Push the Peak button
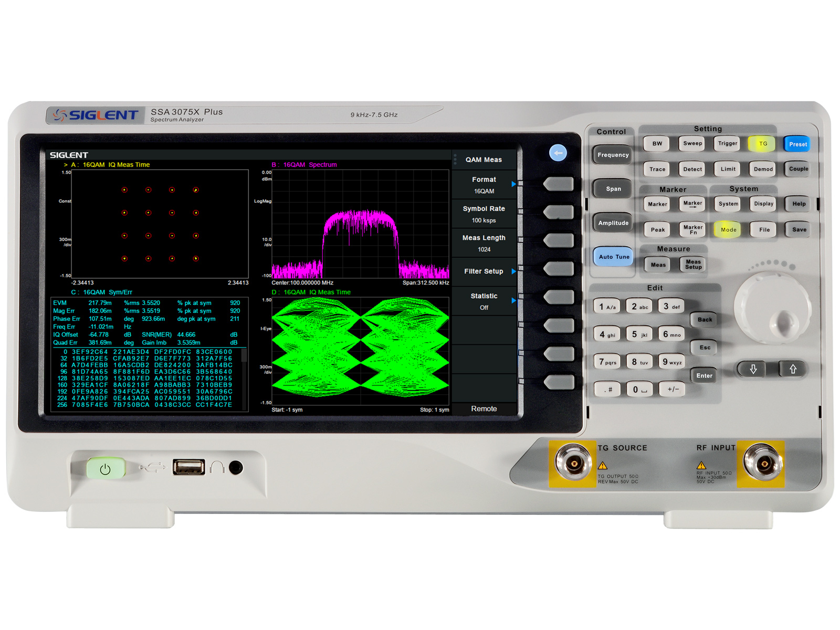This screenshot has width=840, height=630. click(657, 229)
